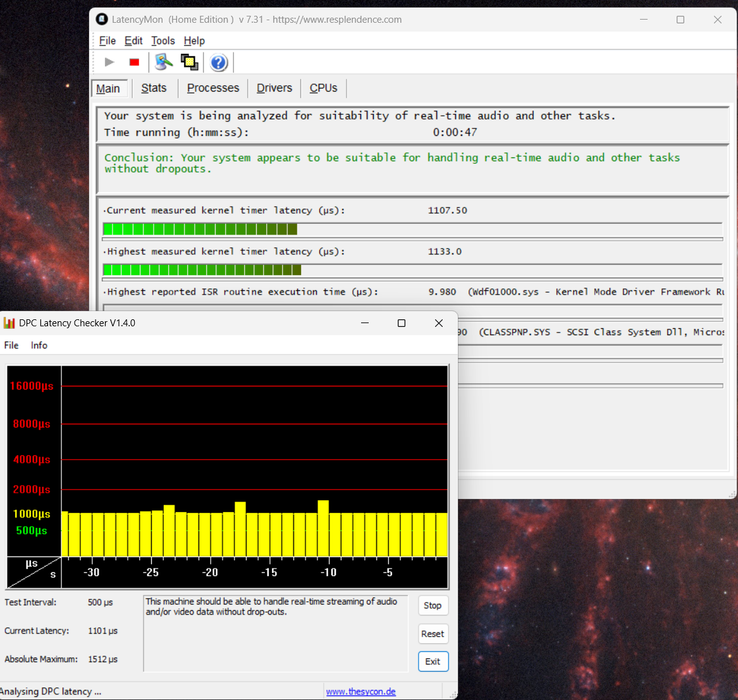
Task: Click the Absolute Maximum 1512 µs value
Action: point(102,659)
